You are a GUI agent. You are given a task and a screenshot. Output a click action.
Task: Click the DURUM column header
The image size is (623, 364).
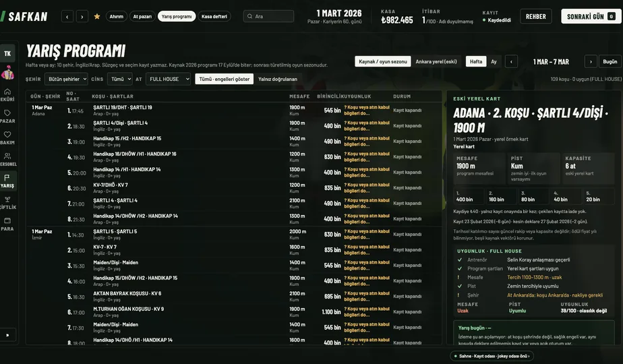pyautogui.click(x=402, y=96)
